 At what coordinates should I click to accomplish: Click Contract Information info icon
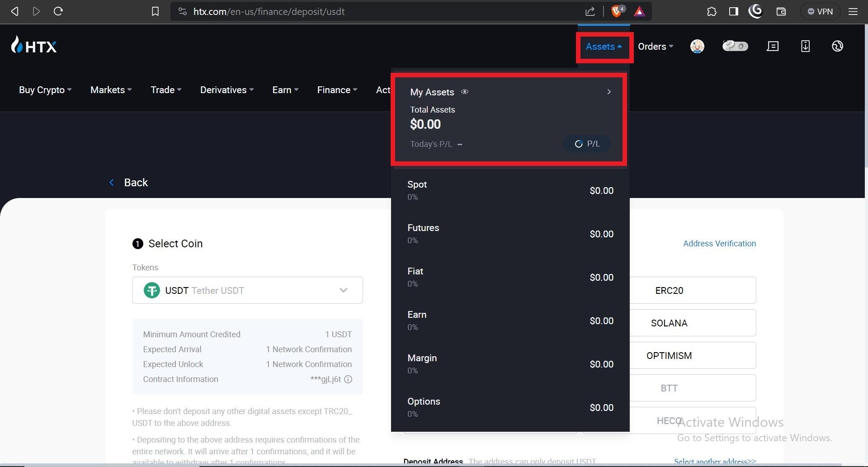point(348,379)
